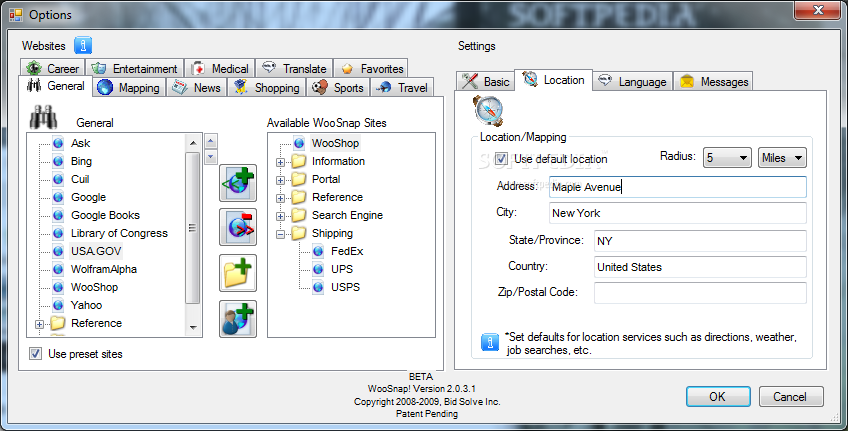Uncheck Use default location
Viewport: 848px width, 431px height.
click(501, 158)
